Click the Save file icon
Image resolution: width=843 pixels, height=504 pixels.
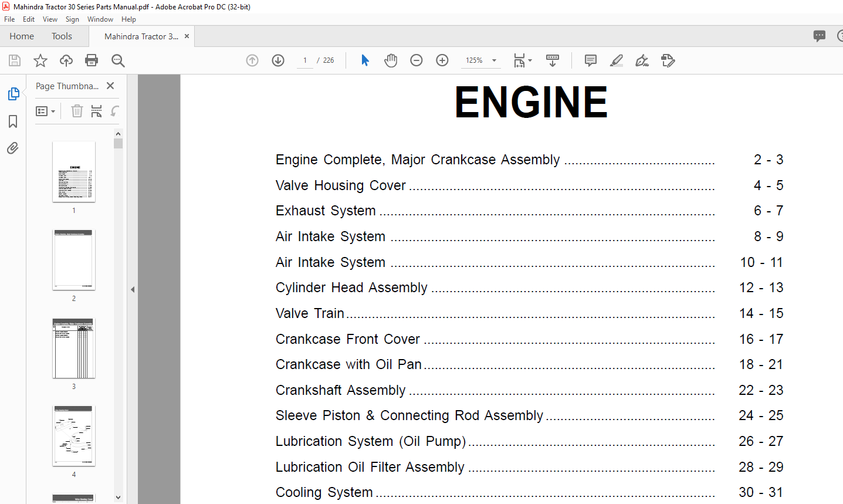15,60
